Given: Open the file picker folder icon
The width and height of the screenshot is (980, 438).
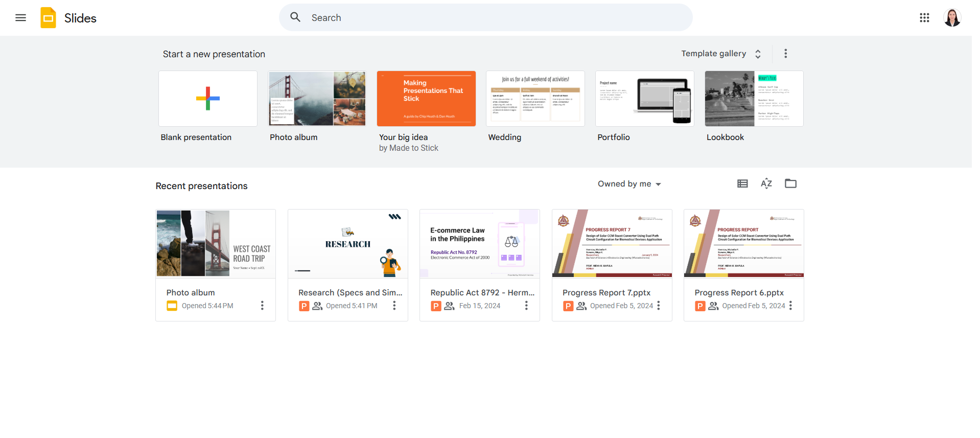Looking at the screenshot, I should [x=790, y=183].
